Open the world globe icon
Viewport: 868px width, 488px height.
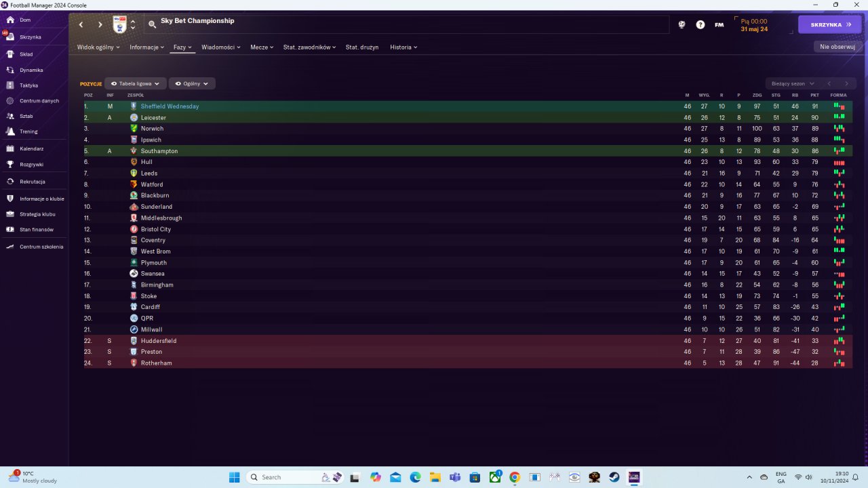682,24
